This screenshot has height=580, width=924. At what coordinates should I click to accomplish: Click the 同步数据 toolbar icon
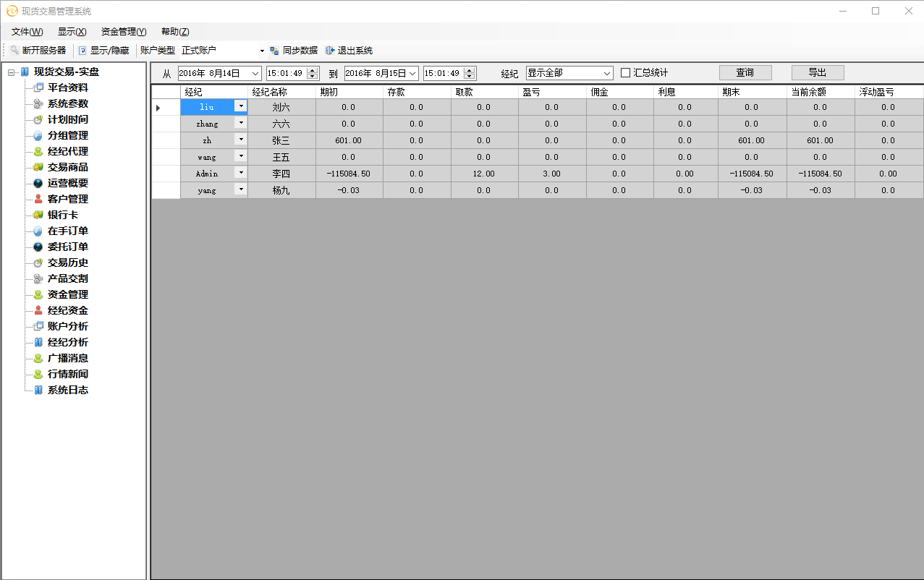click(x=274, y=51)
